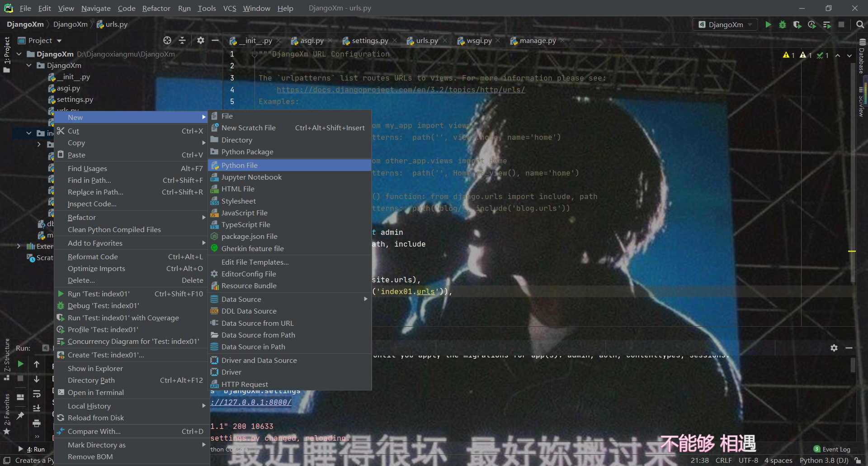Screen dimensions: 868x466
Task: Click Cut in context menu
Action: pos(131,131)
